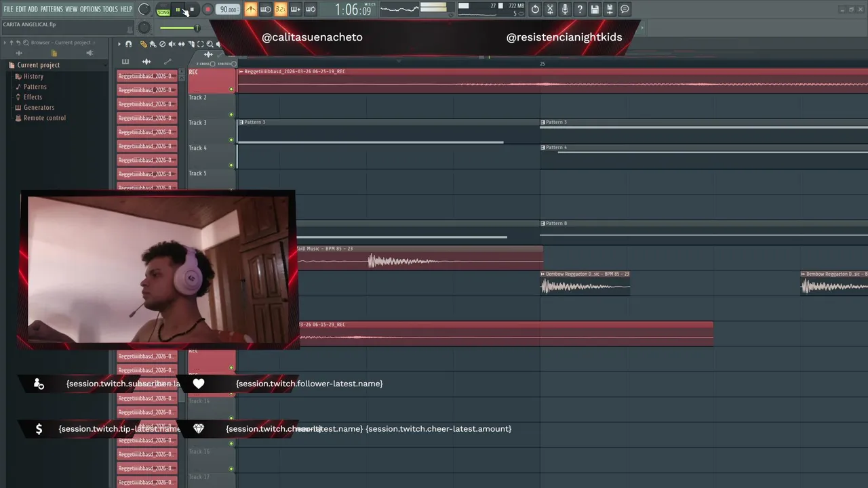
Task: Open the OPTIONS menu
Action: pos(90,9)
